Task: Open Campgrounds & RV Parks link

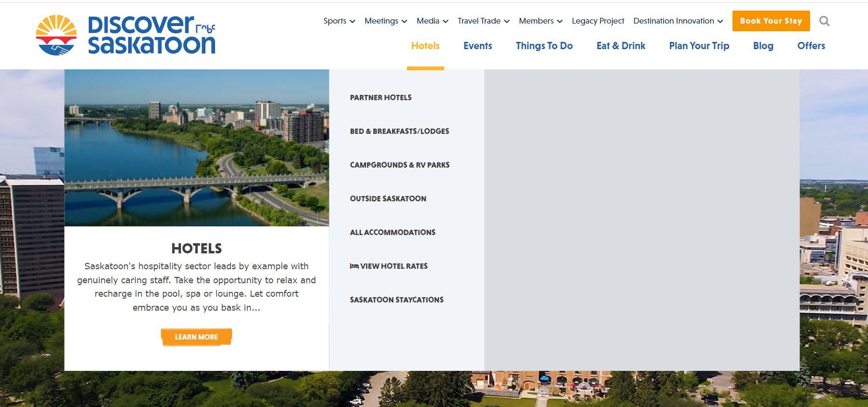Action: (400, 165)
